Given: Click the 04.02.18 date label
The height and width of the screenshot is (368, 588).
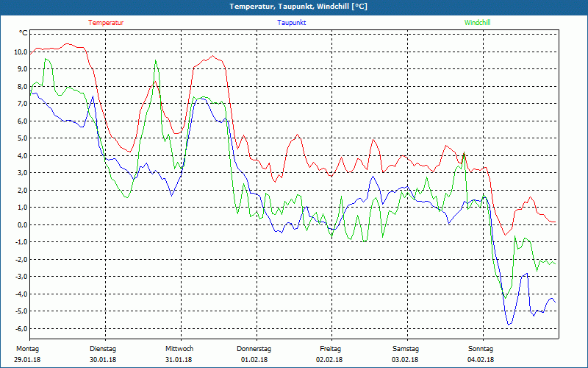Looking at the screenshot, I should click(481, 360).
